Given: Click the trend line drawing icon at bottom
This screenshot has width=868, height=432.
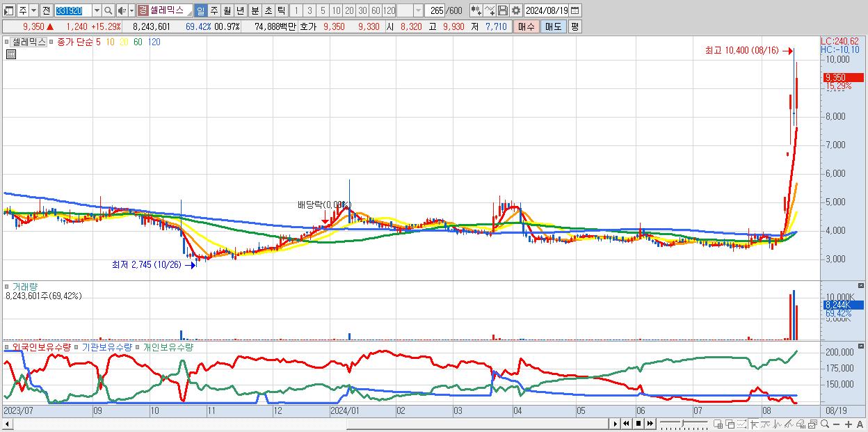Looking at the screenshot, I should [789, 424].
